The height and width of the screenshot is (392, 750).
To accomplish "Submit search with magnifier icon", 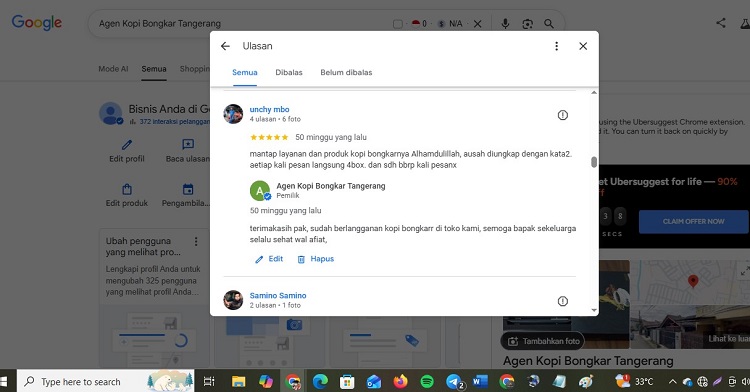I will tap(549, 24).
